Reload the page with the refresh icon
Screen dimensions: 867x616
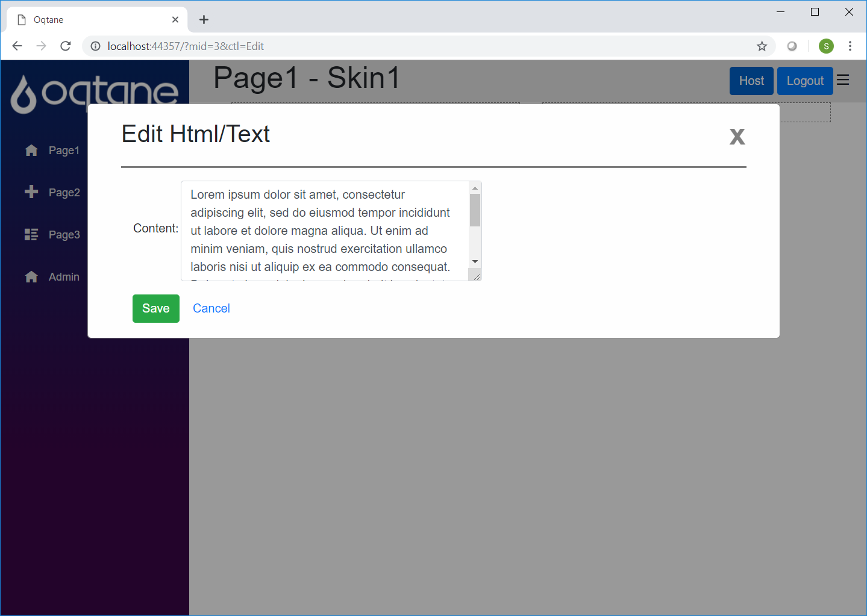(x=66, y=46)
